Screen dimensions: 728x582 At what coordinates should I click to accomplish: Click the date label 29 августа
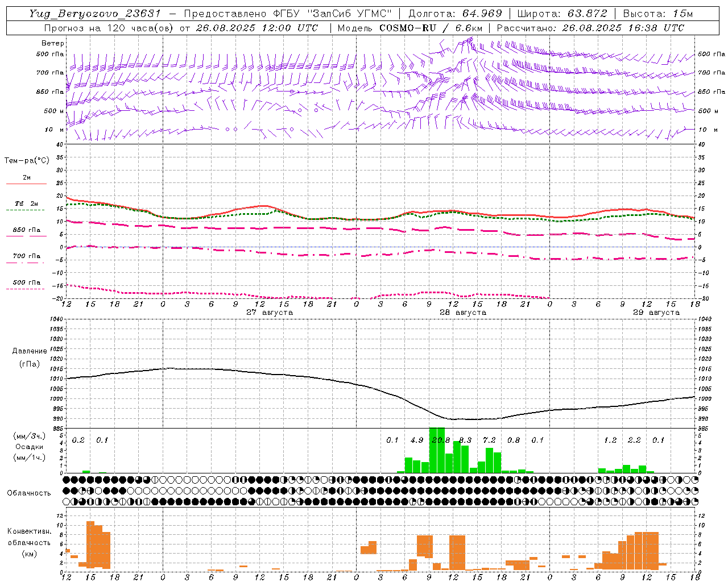tap(656, 313)
